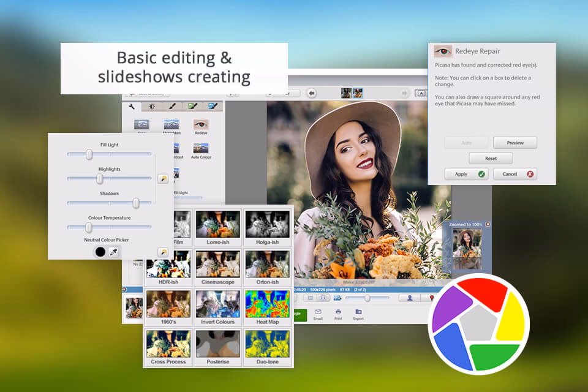This screenshot has height=392, width=588.
Task: Select the Redeye repair tool icon
Action: pos(200,125)
